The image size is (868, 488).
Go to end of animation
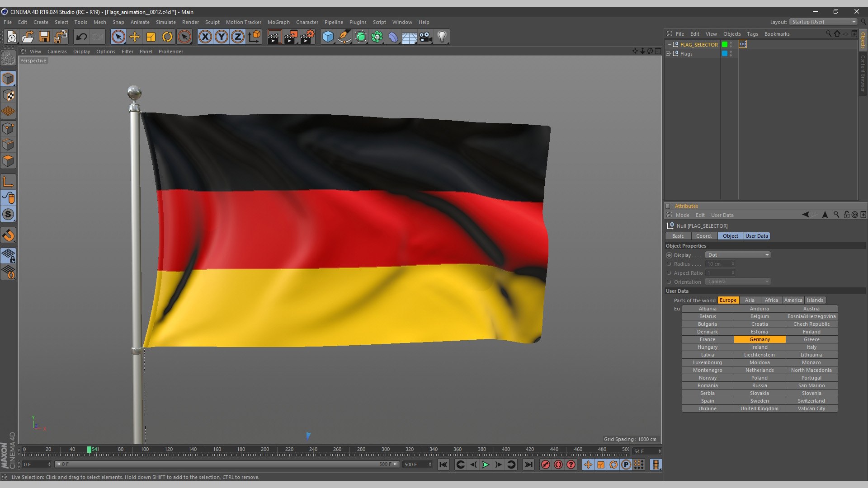tap(528, 465)
